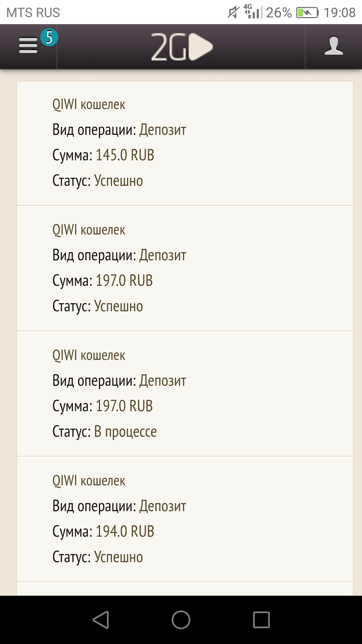Open the 145.0 RUB deposit entry
The height and width of the screenshot is (644, 362).
(x=185, y=143)
